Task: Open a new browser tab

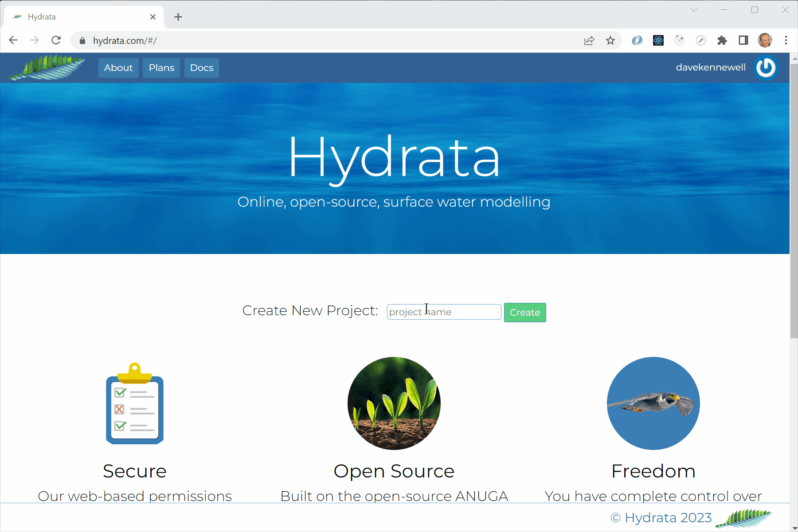Action: [178, 17]
